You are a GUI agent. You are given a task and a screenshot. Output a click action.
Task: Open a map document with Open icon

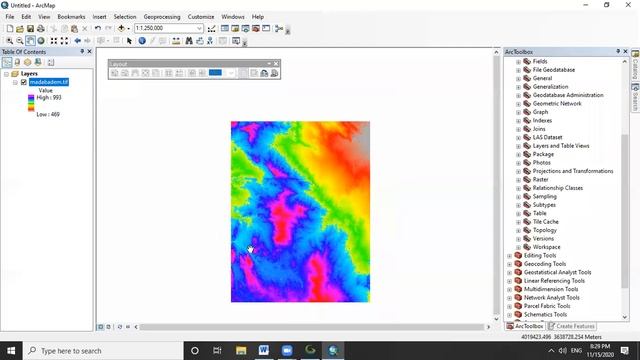(20, 29)
